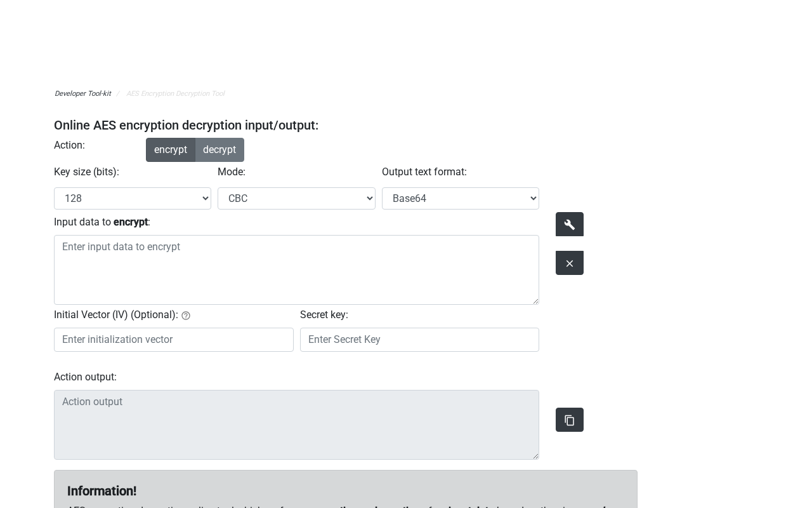Click the help icon beside Initial Vector

pos(186,316)
